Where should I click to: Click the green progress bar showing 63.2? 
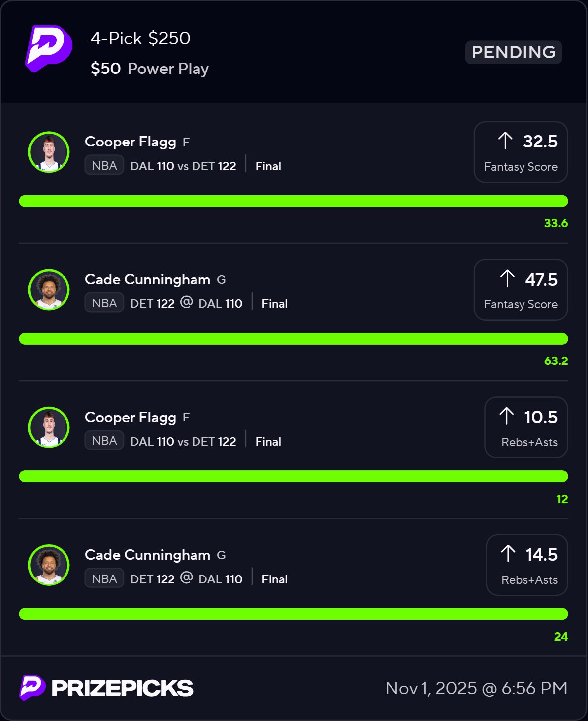tap(293, 339)
